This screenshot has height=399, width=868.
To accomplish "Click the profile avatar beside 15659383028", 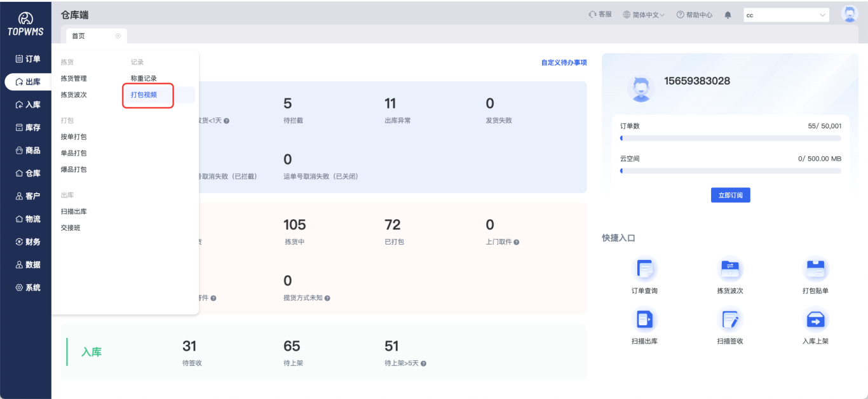I will pos(641,88).
